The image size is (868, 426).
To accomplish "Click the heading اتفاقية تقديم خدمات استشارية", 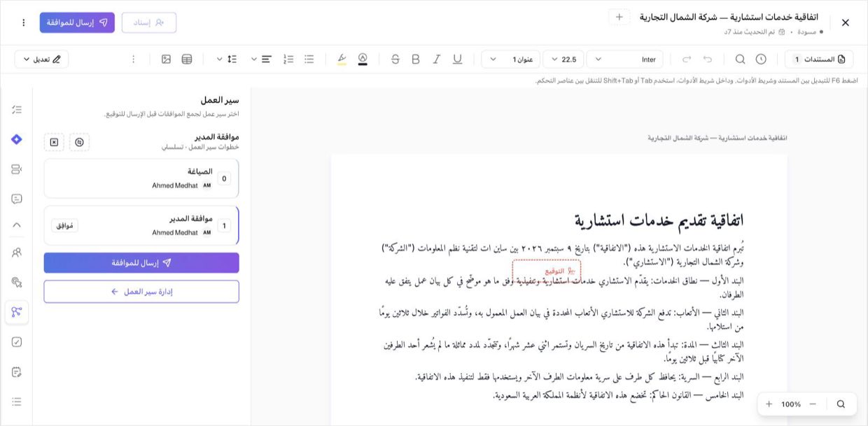I will pyautogui.click(x=659, y=220).
